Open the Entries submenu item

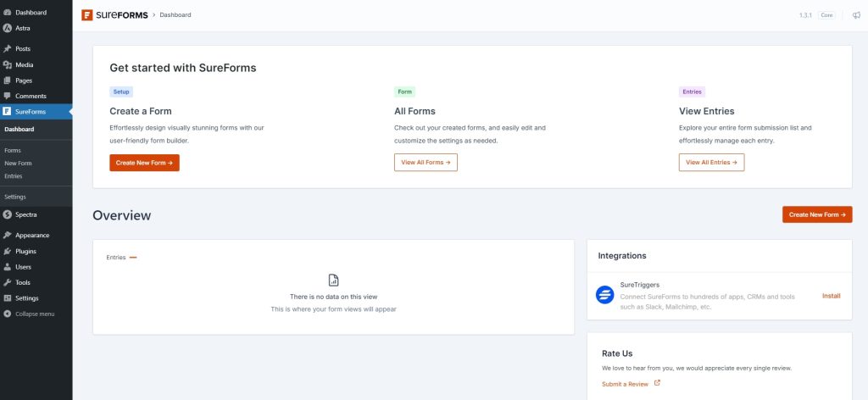point(14,176)
